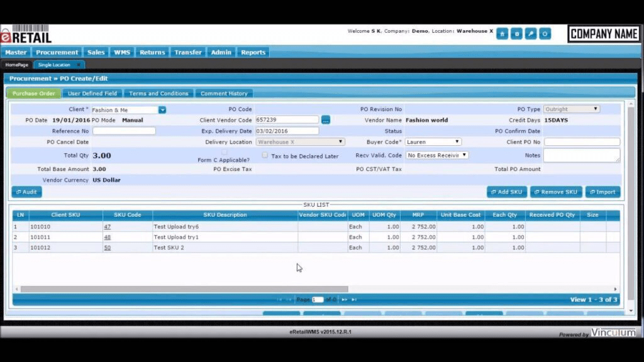Switch to the HomePage tab
This screenshot has width=644, height=362.
coord(17,65)
